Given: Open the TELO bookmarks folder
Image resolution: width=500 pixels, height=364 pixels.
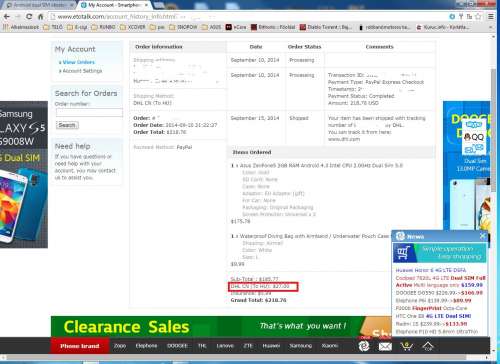Looking at the screenshot, I should tap(53, 27).
